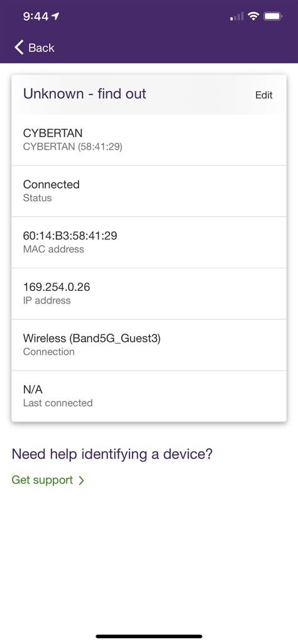The height and width of the screenshot is (644, 298).
Task: Open the Get support link
Action: [42, 480]
